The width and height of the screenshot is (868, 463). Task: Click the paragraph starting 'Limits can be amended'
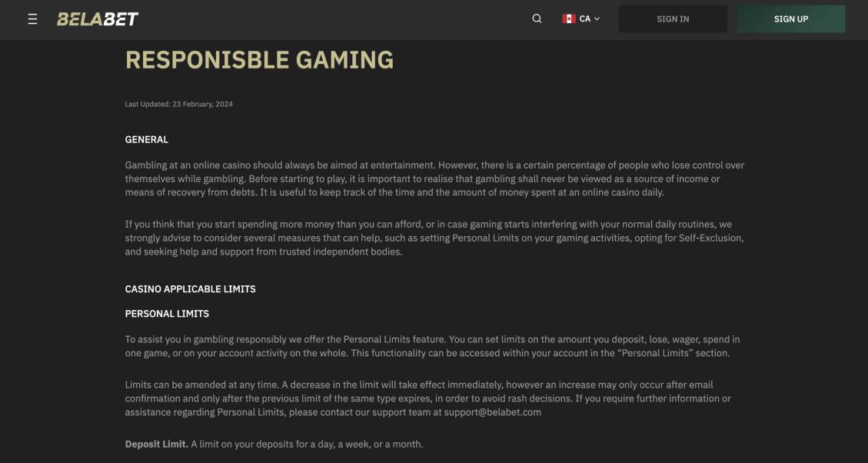[428, 398]
